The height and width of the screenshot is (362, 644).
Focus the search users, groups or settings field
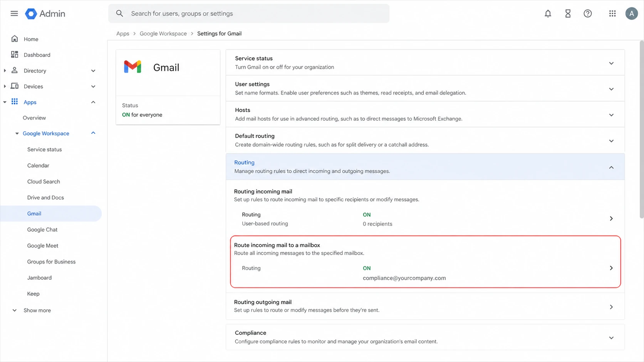coord(249,13)
